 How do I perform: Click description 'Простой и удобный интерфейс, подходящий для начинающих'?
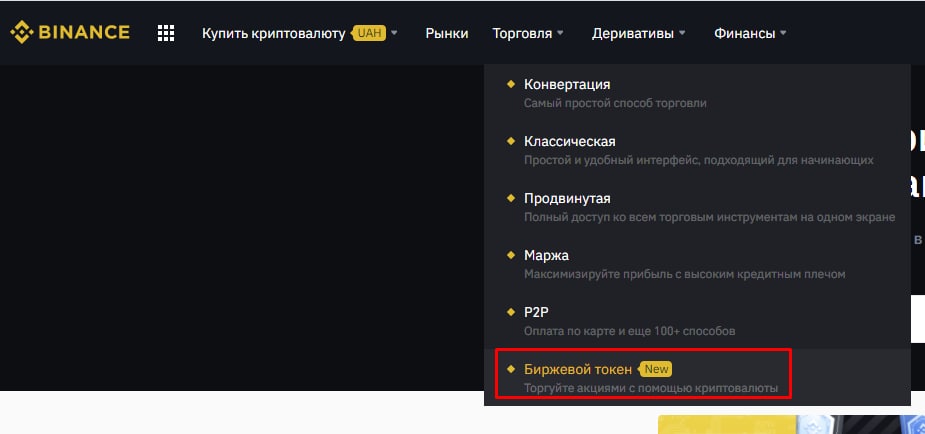click(x=698, y=160)
